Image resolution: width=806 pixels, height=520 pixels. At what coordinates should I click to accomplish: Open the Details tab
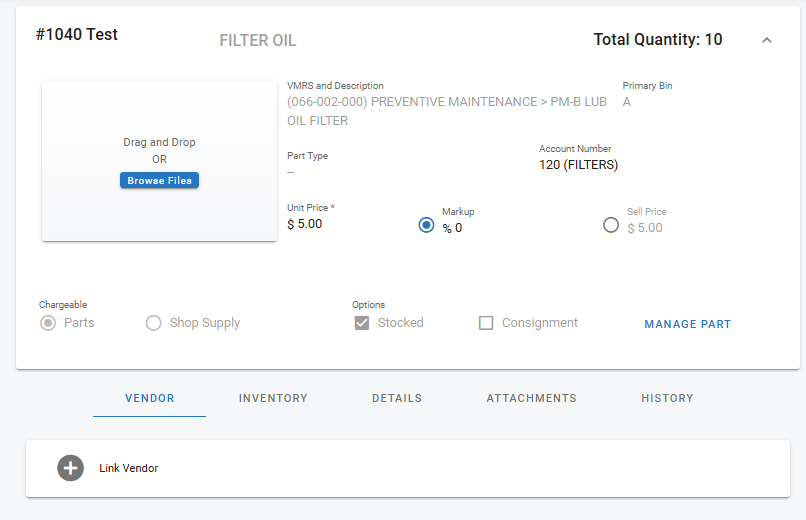397,398
